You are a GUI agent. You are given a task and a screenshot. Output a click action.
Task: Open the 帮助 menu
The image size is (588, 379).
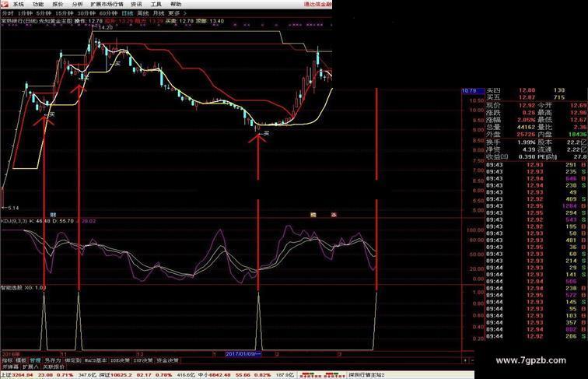point(176,5)
